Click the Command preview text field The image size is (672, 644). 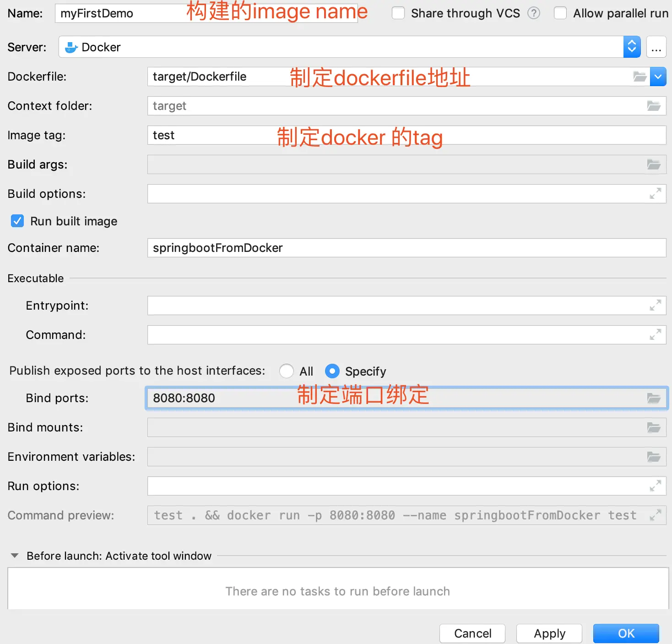click(x=406, y=515)
